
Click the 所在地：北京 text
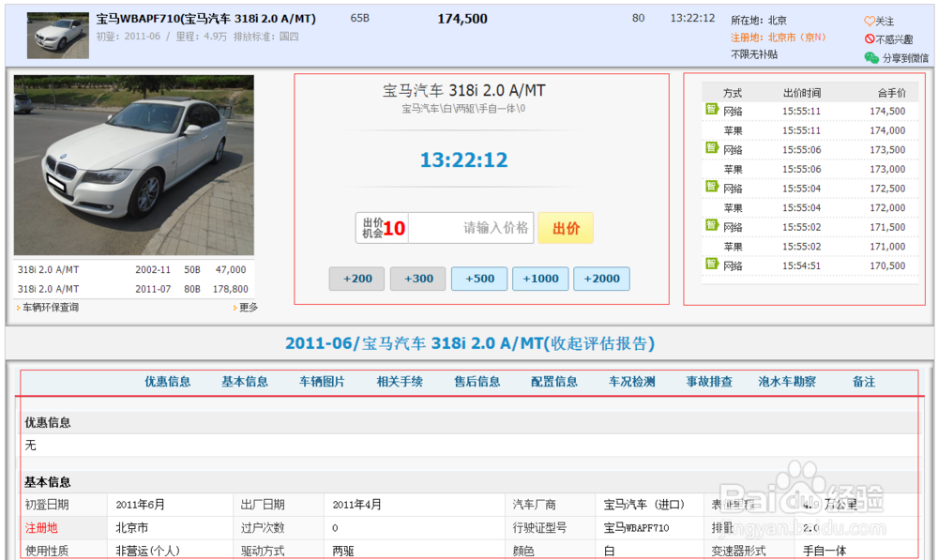click(x=759, y=21)
